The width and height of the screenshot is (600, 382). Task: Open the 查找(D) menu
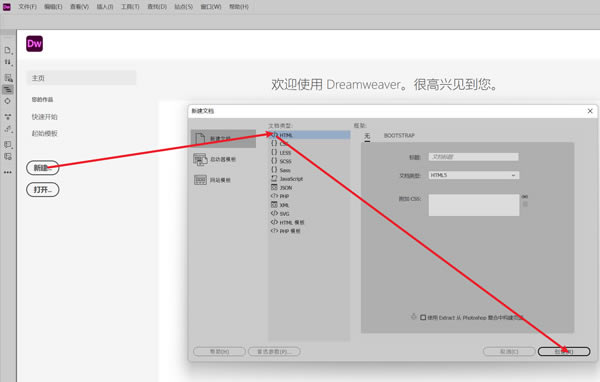157,7
